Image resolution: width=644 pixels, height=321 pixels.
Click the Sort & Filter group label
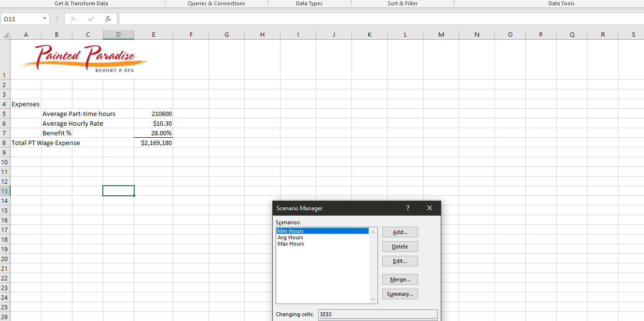point(403,3)
